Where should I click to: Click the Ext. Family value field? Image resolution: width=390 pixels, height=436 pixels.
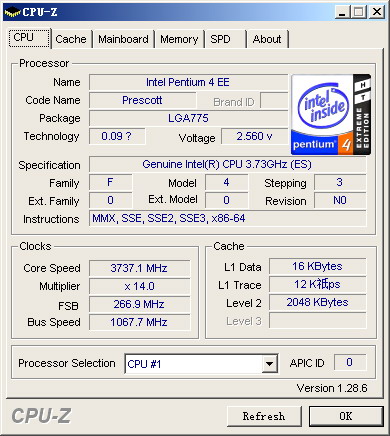pos(110,200)
